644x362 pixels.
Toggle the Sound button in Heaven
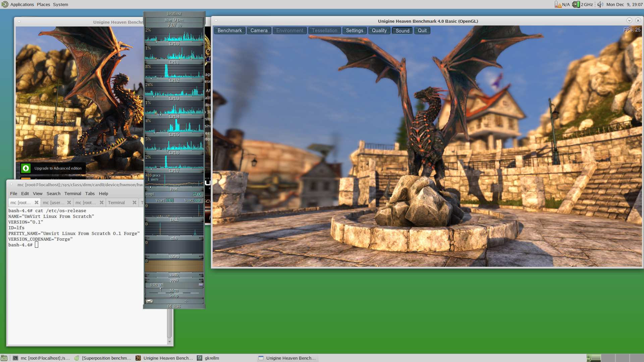(x=402, y=31)
